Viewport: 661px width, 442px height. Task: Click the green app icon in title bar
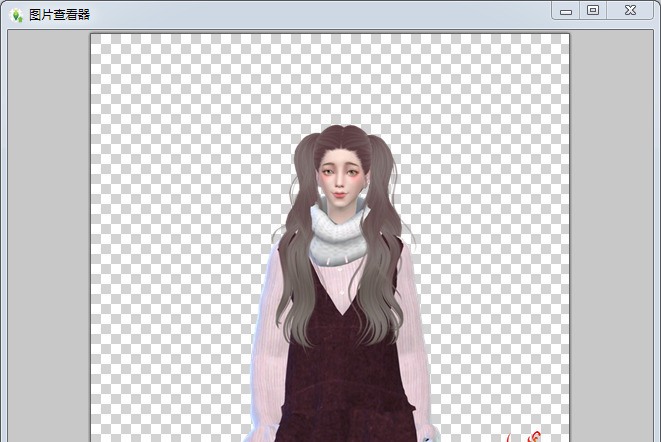pos(16,15)
